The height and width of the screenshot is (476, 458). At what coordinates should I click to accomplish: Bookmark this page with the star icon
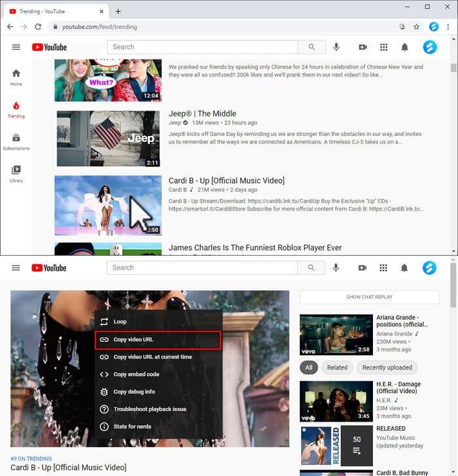coord(416,27)
